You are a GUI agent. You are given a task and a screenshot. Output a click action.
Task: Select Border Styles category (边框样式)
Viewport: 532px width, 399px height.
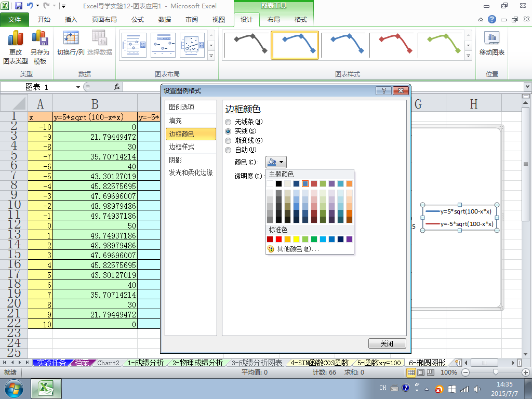[x=191, y=147]
